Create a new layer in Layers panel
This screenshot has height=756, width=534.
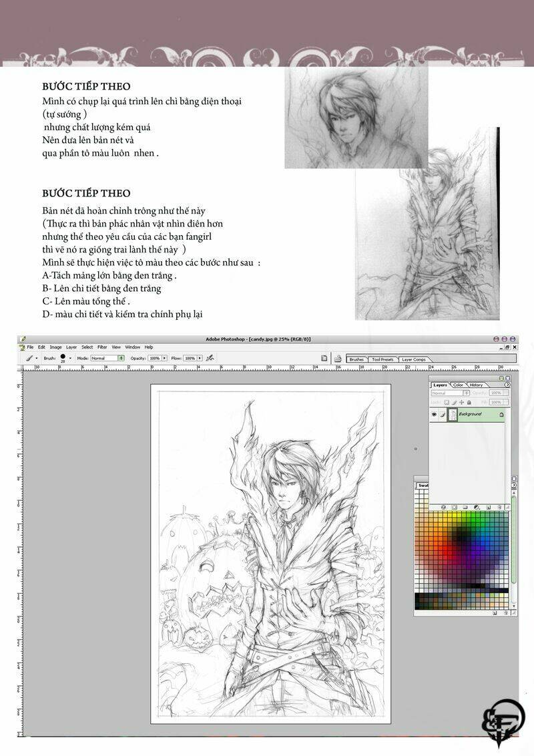[487, 508]
